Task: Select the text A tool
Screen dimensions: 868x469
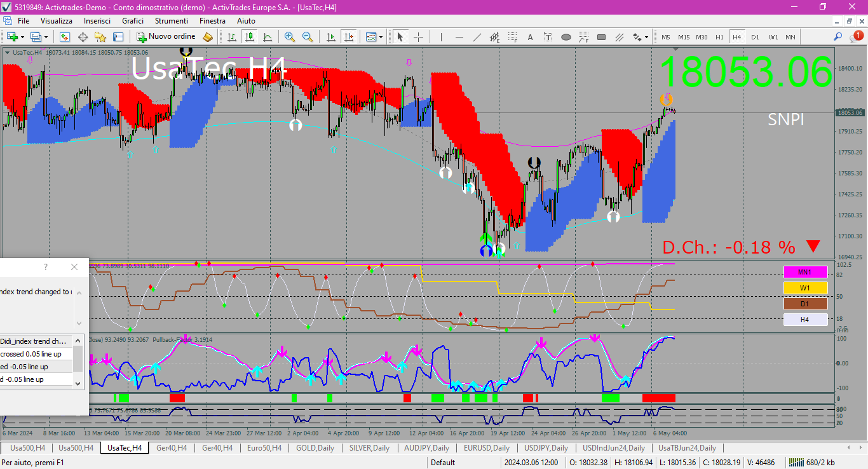Action: (530, 37)
